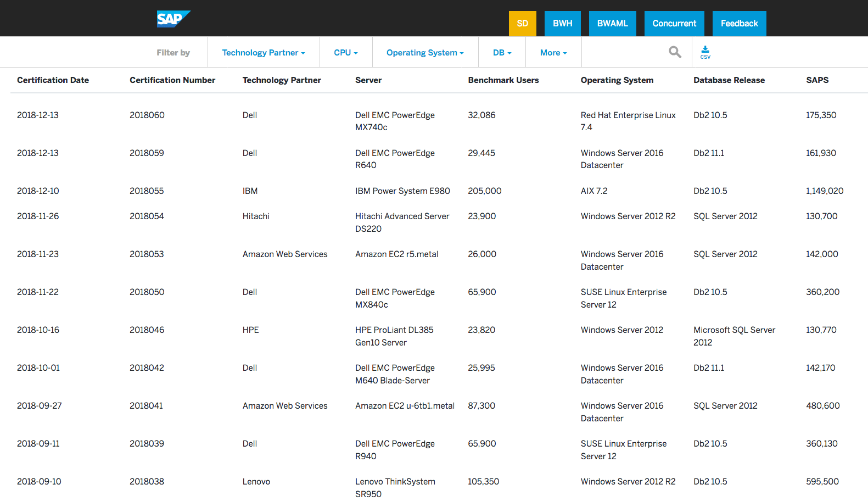Click the Red Hat Enterprise Linux 7.4 cell

(x=628, y=121)
